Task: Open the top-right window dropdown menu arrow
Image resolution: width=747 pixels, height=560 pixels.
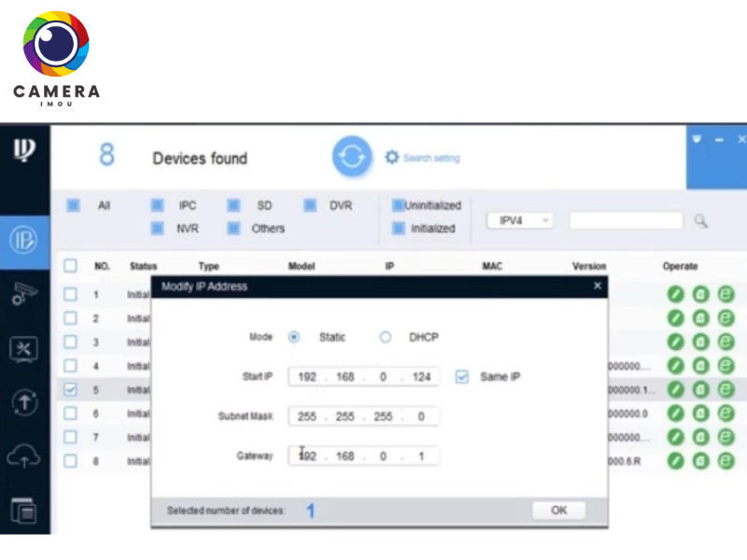Action: (x=696, y=140)
